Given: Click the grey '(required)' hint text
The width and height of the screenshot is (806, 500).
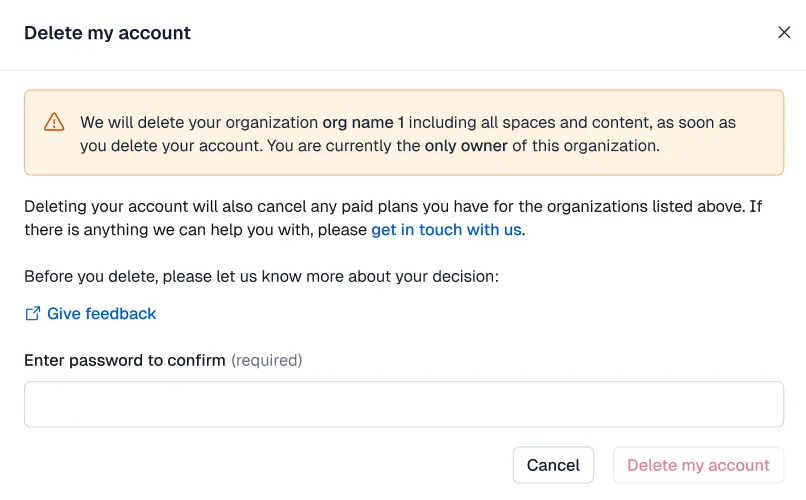Looking at the screenshot, I should [x=266, y=360].
